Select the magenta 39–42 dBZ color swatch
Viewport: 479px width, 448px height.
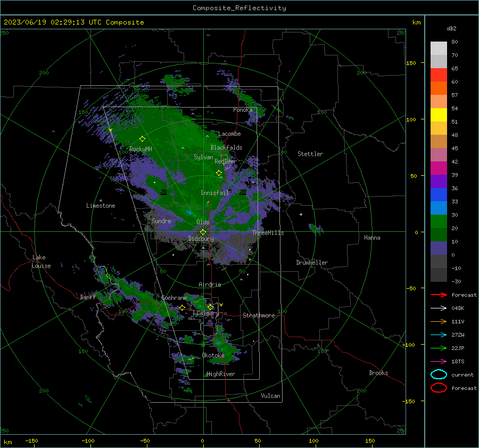[x=439, y=168]
